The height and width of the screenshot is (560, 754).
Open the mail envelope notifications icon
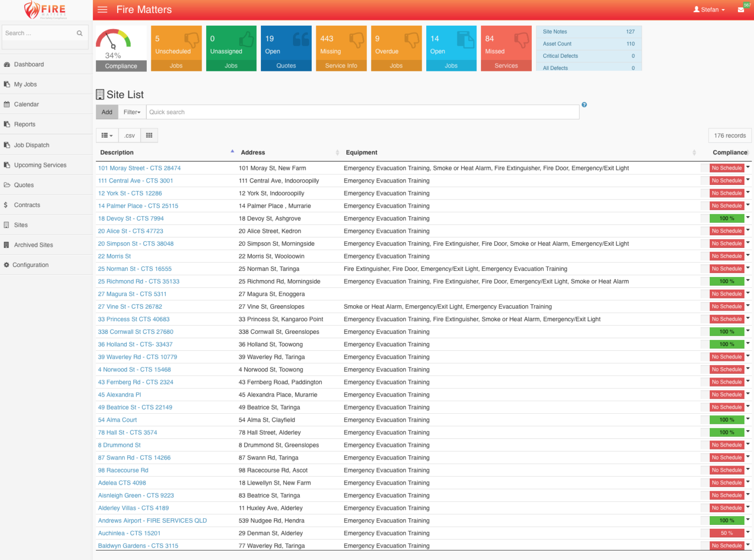pos(740,10)
